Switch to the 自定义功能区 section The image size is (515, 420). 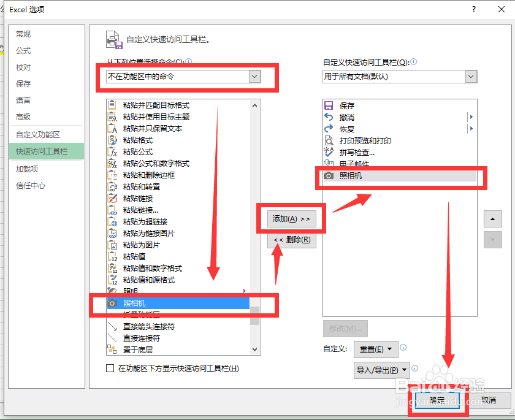[35, 134]
